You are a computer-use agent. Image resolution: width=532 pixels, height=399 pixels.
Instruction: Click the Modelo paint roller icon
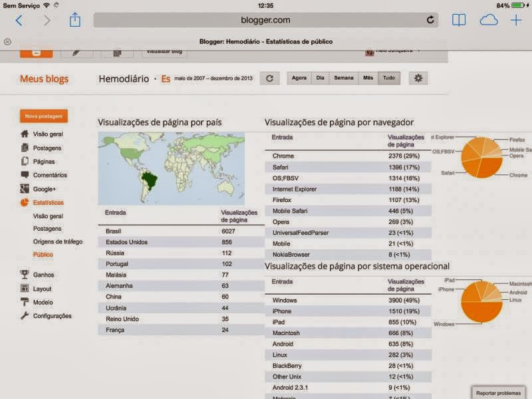[25, 302]
